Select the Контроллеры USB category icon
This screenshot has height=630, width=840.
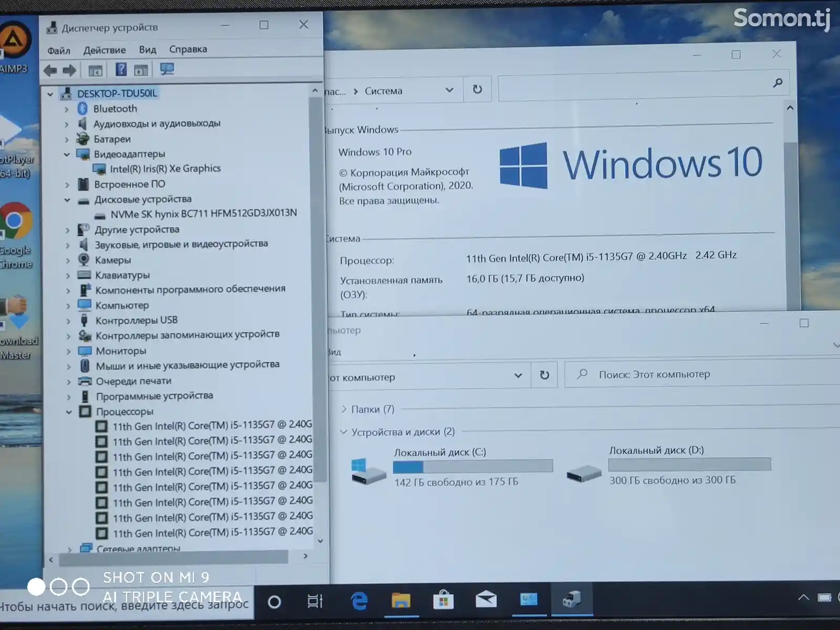84,320
